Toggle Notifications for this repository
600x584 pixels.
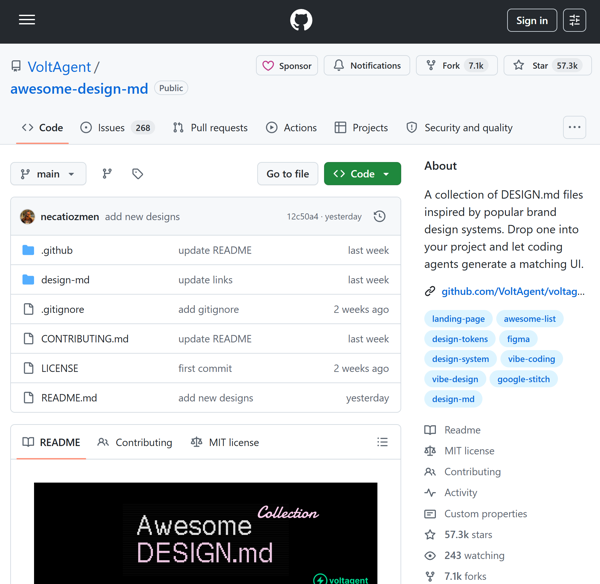pos(367,66)
